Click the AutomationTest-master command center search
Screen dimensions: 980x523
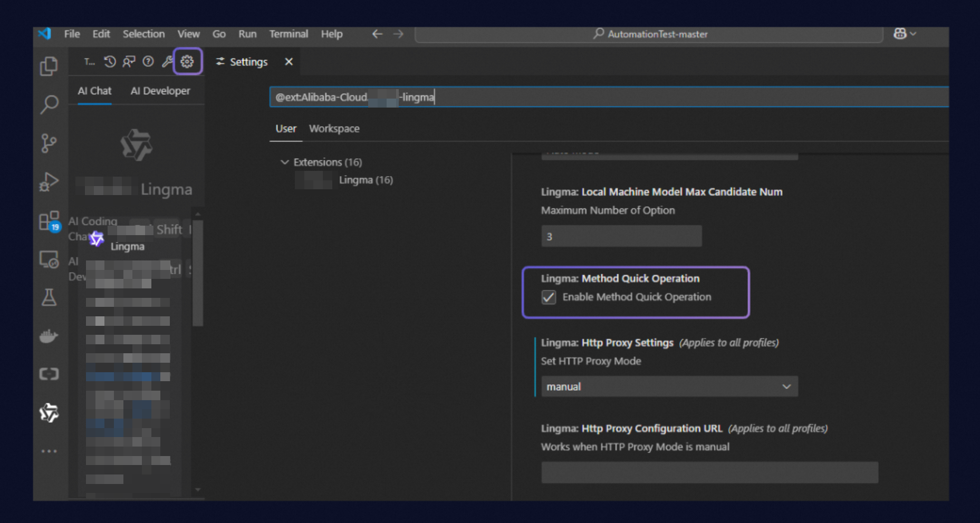[x=649, y=34]
